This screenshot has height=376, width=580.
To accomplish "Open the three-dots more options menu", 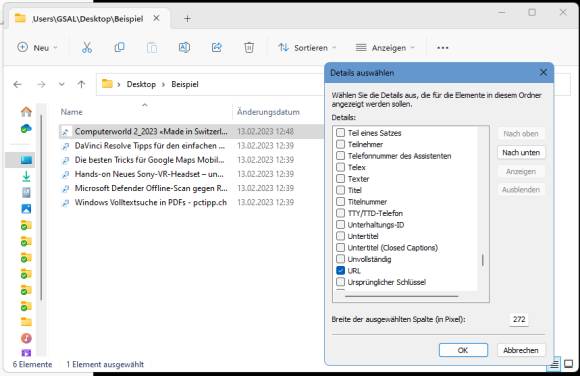I will 442,48.
